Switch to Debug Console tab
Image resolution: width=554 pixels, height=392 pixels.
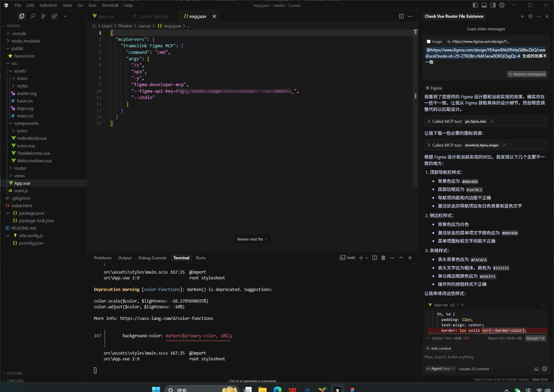(152, 258)
